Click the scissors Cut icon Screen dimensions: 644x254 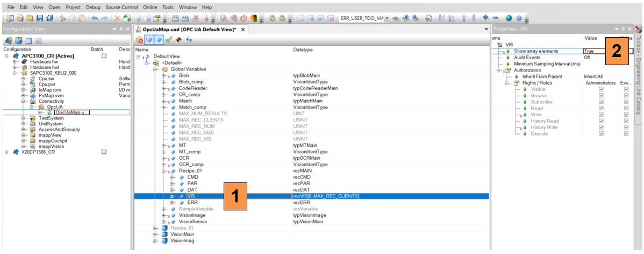tap(63, 18)
